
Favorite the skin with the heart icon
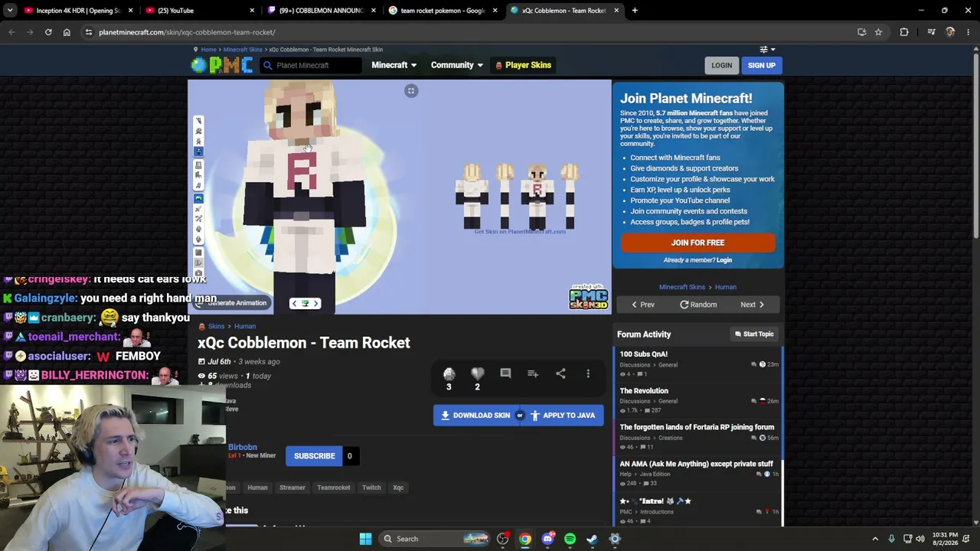[x=477, y=373]
